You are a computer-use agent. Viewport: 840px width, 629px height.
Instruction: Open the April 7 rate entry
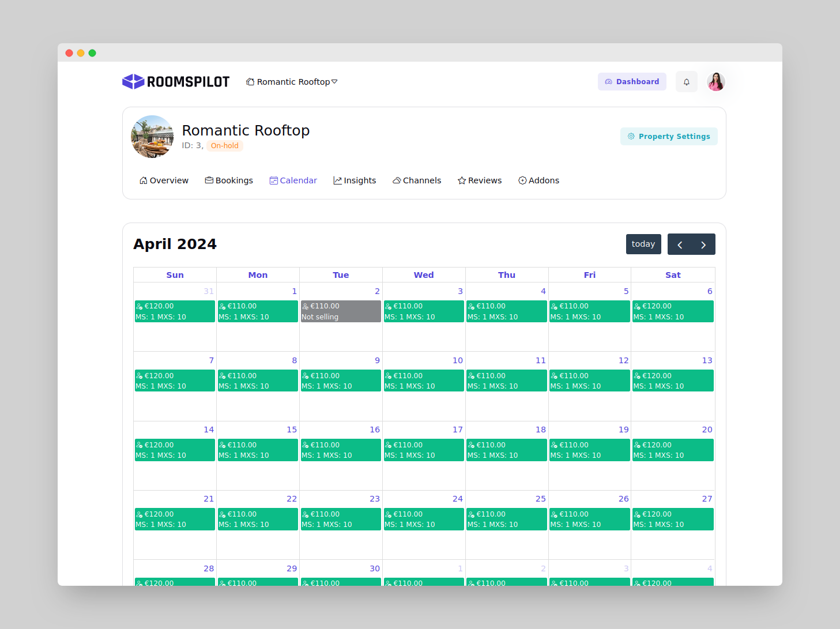pyautogui.click(x=175, y=381)
